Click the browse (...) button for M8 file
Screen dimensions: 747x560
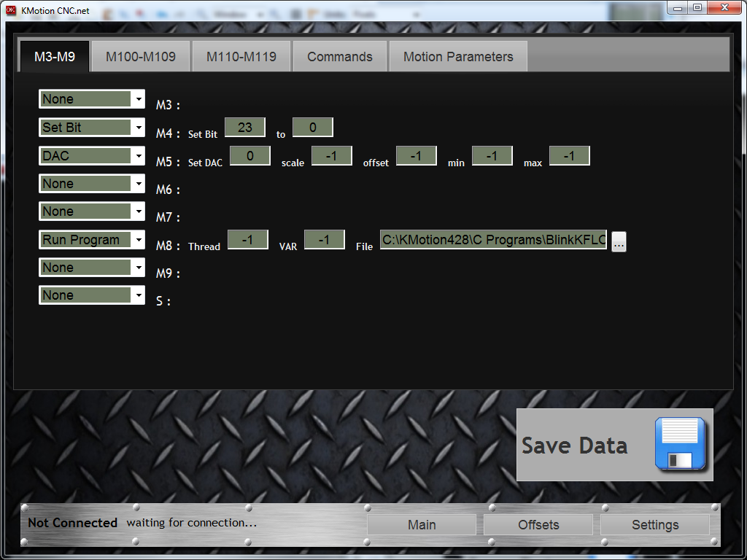pyautogui.click(x=619, y=243)
